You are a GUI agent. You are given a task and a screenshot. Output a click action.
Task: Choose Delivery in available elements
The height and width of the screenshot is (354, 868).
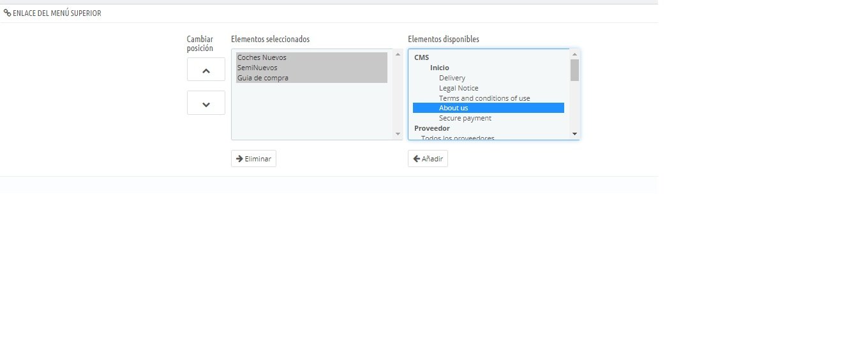click(x=488, y=78)
